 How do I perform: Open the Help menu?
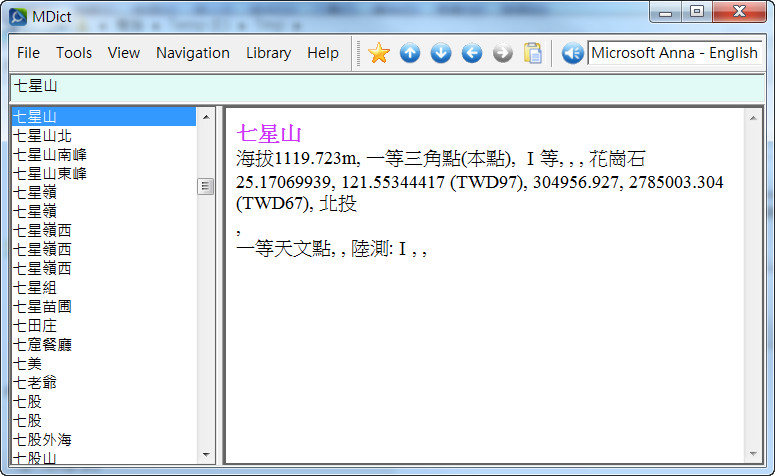coord(323,53)
